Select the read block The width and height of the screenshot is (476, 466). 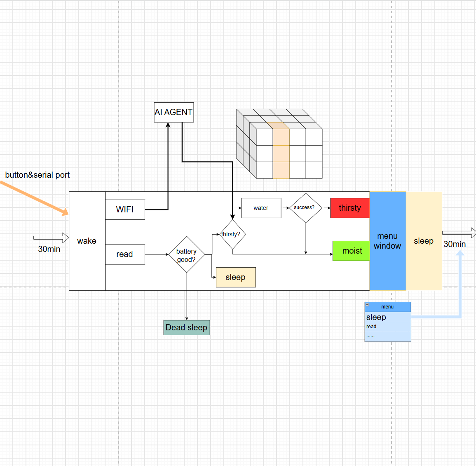(x=125, y=254)
